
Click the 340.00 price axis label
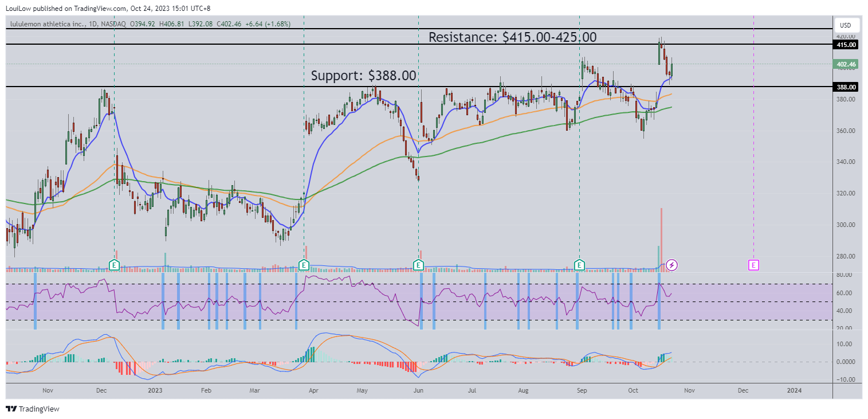[846, 162]
